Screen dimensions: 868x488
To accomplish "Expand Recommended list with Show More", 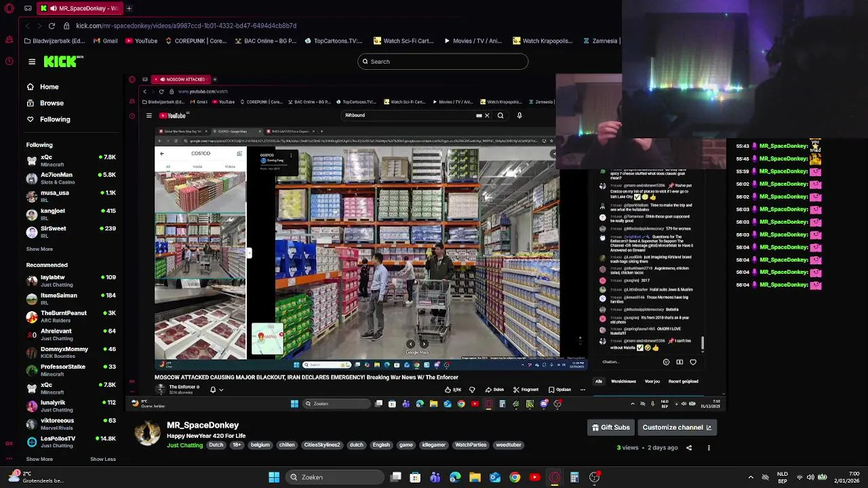I will [x=39, y=459].
